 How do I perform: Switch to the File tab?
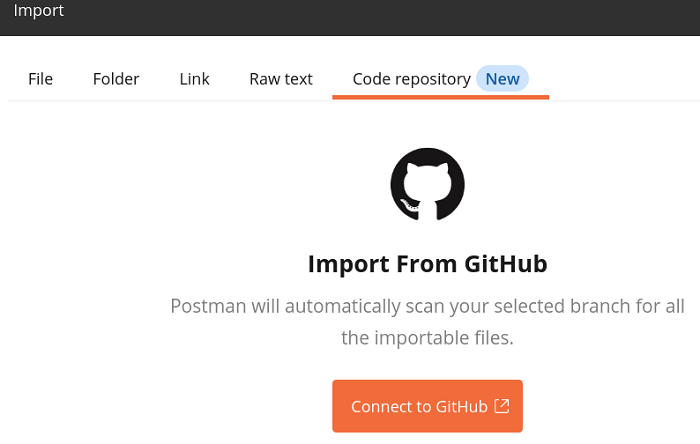tap(40, 79)
